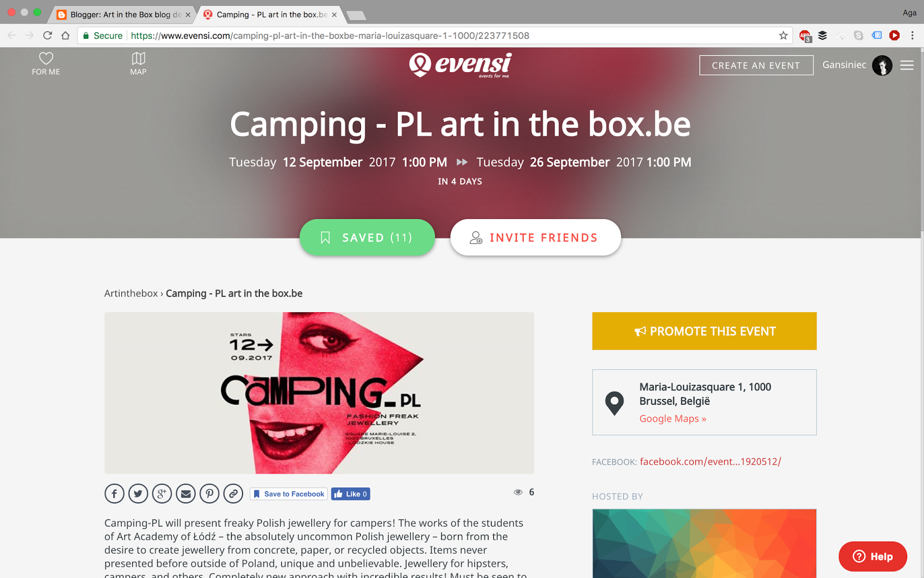Go to Artinthebox breadcrumb link
This screenshot has height=578, width=924.
point(131,294)
